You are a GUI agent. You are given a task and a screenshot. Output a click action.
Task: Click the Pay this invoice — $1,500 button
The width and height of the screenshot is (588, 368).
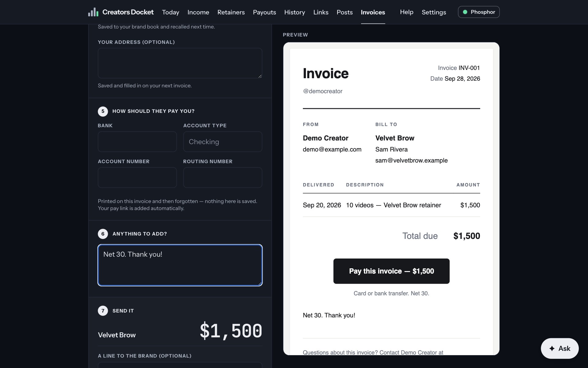coord(391,271)
